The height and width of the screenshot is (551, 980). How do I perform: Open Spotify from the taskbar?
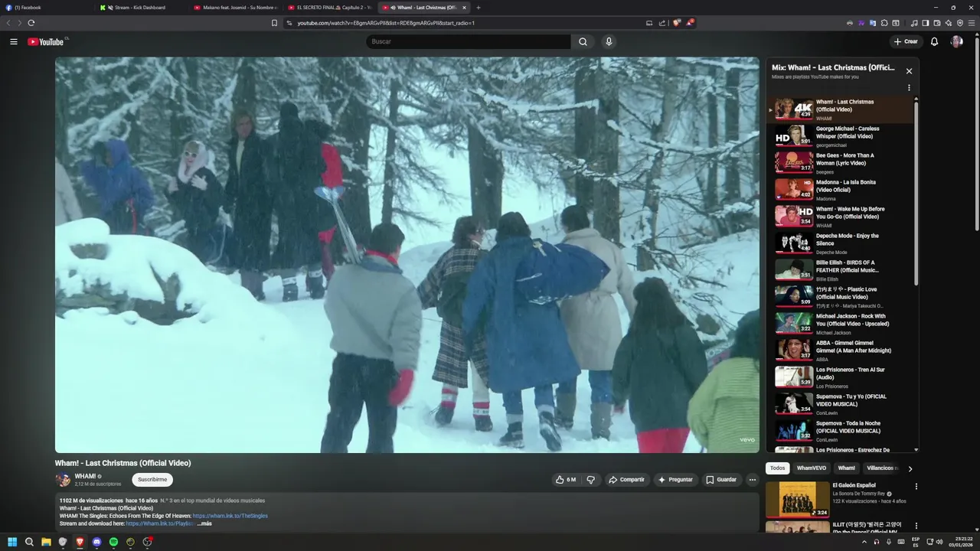click(x=113, y=542)
